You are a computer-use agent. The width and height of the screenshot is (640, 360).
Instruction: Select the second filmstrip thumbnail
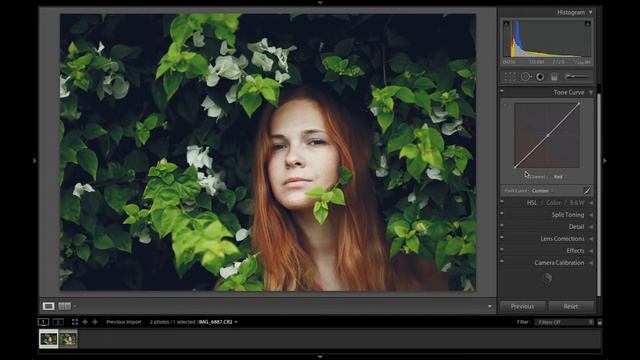click(x=68, y=339)
